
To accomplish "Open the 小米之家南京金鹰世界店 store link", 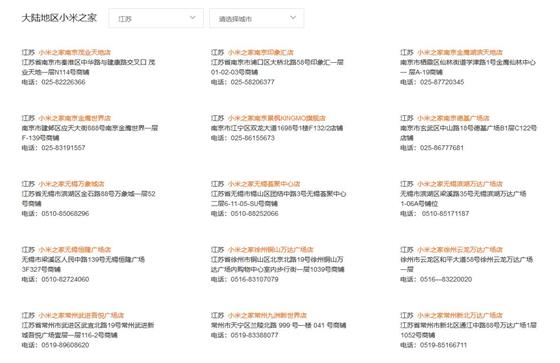I will (x=75, y=118).
